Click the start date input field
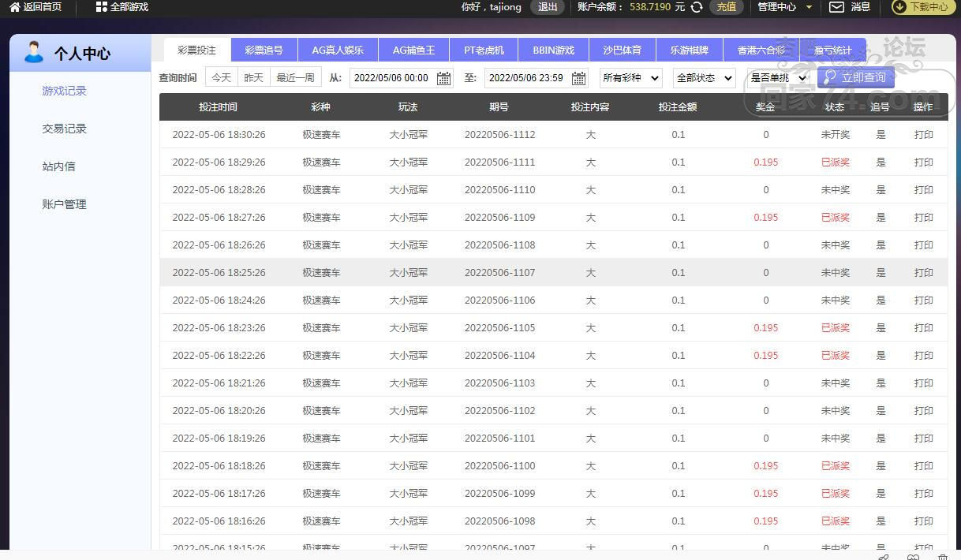 [x=391, y=78]
